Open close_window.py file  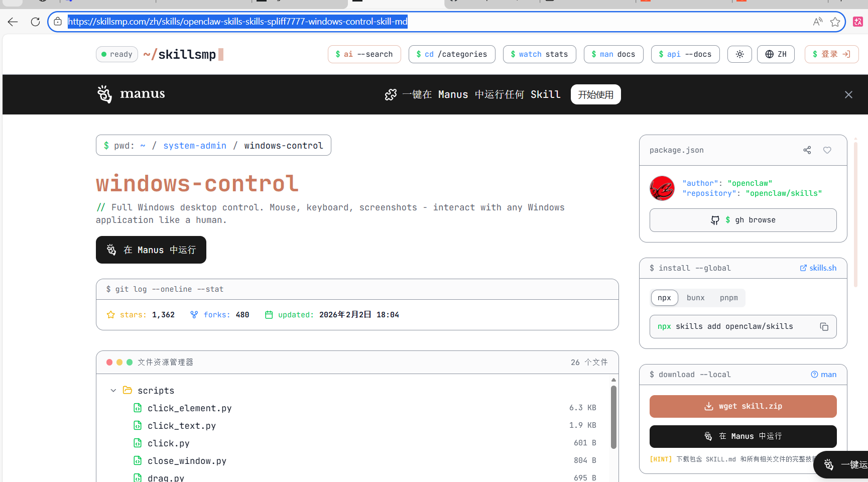pos(187,461)
